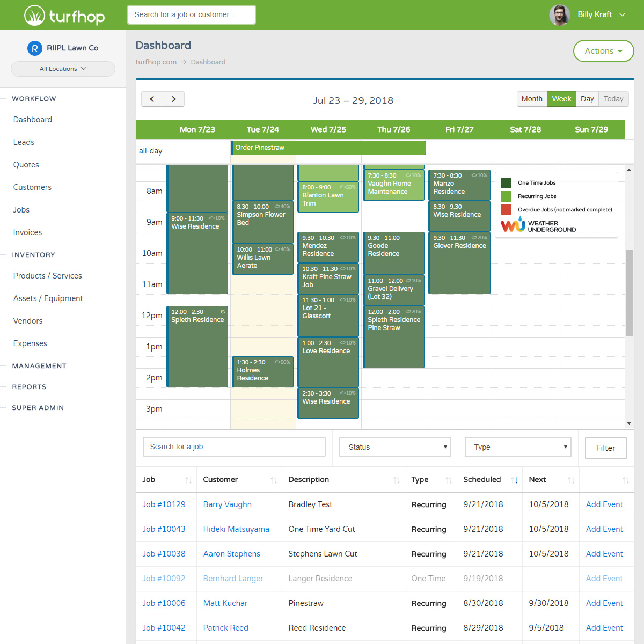This screenshot has width=644, height=644.
Task: Open the Type filter dropdown
Action: tap(518, 447)
